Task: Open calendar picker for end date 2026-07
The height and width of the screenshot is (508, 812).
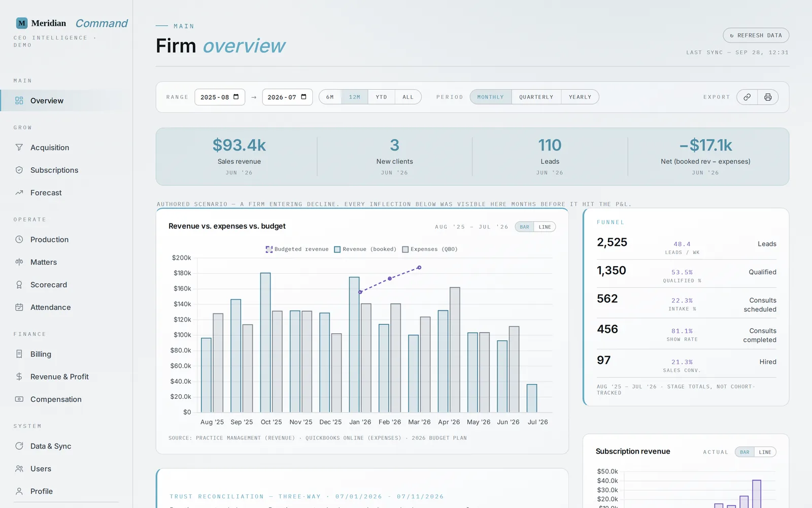Action: (303, 97)
